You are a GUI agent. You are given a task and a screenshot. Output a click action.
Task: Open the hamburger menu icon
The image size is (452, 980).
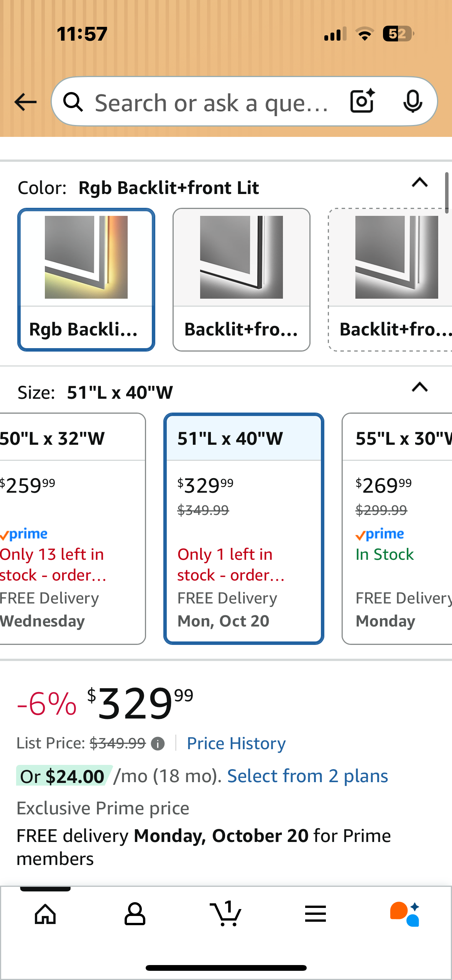click(x=316, y=914)
